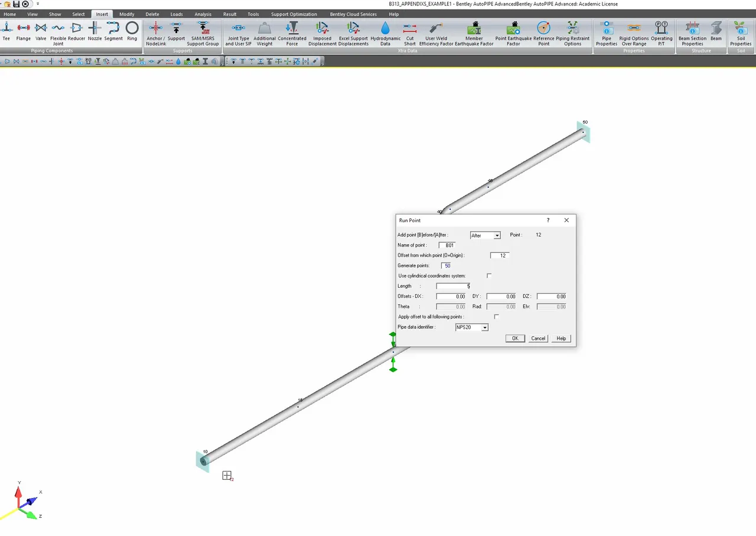This screenshot has height=536, width=756.
Task: Enable Use cylindrical coordinates system checkbox
Action: [489, 276]
